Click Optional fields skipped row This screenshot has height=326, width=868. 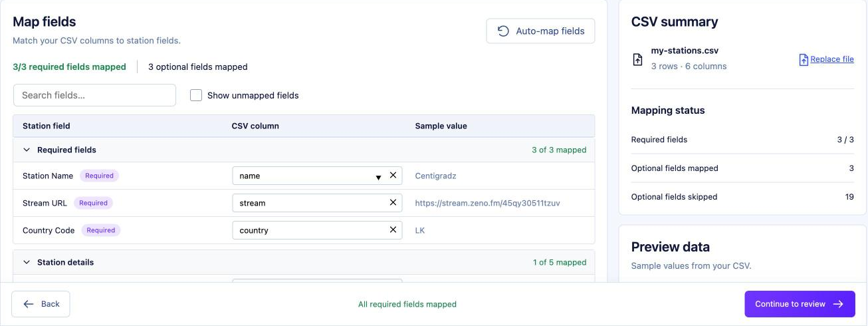click(x=742, y=196)
